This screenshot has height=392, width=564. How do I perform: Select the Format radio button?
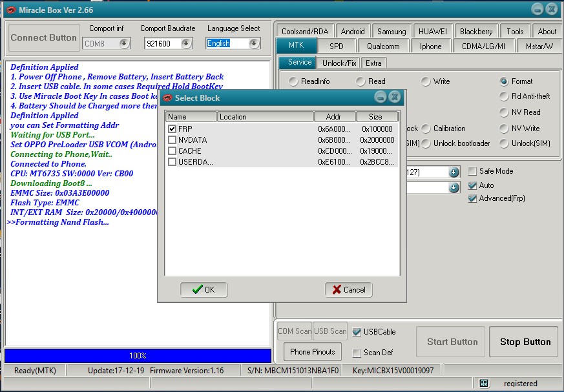coord(504,81)
